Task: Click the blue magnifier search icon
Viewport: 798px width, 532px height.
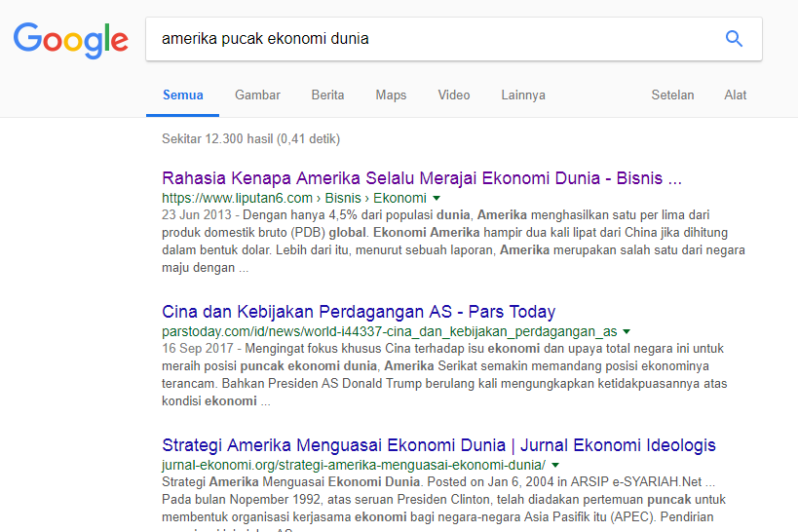Action: pos(734,39)
